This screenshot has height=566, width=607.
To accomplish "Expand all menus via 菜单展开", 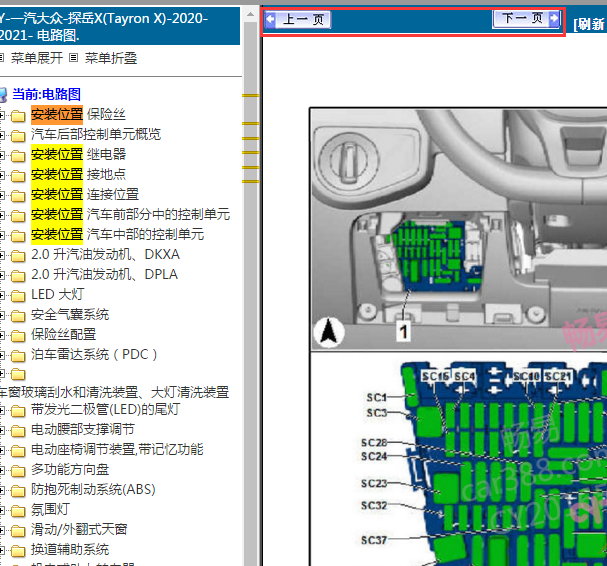I will pos(36,58).
